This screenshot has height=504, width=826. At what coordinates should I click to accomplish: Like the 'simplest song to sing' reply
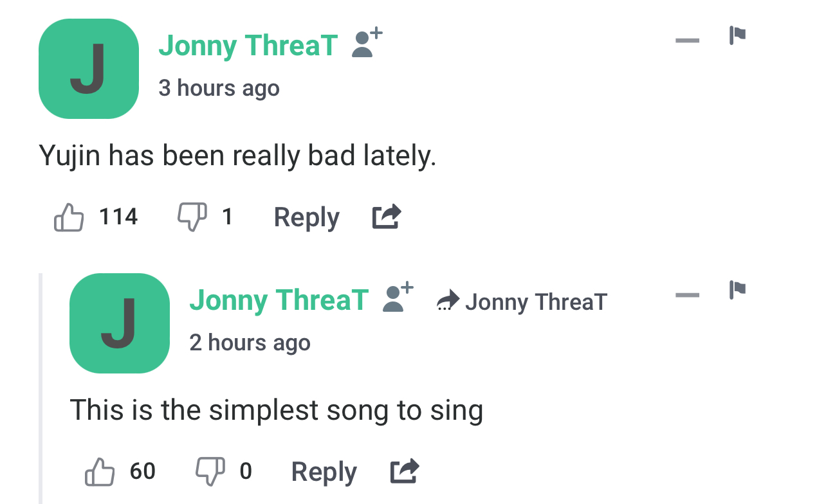coord(100,472)
